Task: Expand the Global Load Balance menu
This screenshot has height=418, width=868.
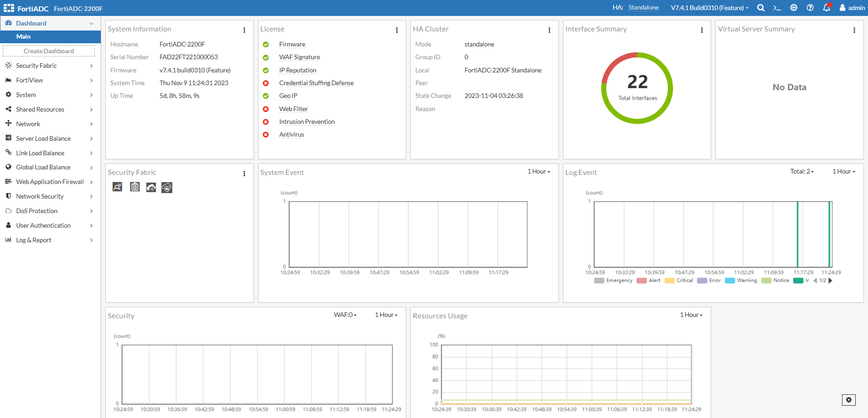Action: [50, 167]
